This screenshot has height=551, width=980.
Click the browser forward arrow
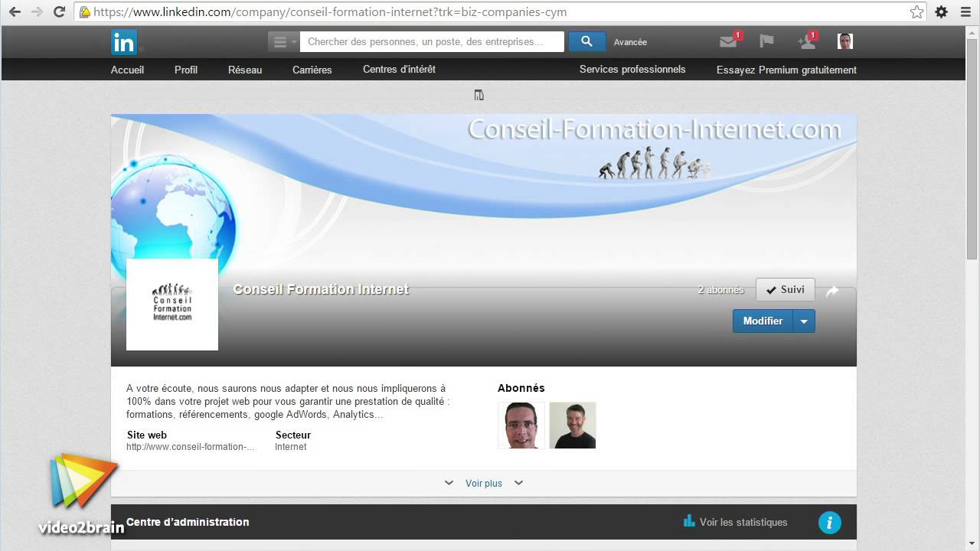point(37,12)
